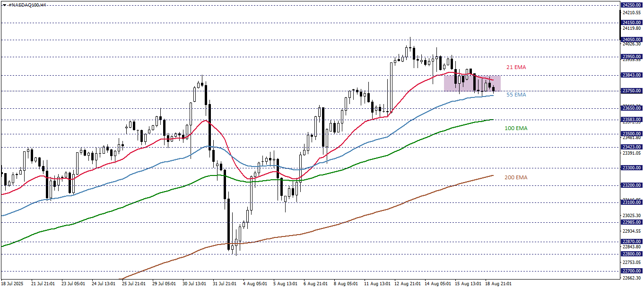Click the 23 Jul 05:01 time label

point(74,284)
